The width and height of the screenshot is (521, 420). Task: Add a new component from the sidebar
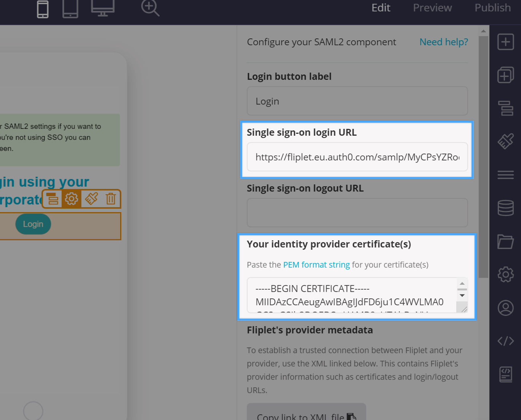[x=505, y=42]
